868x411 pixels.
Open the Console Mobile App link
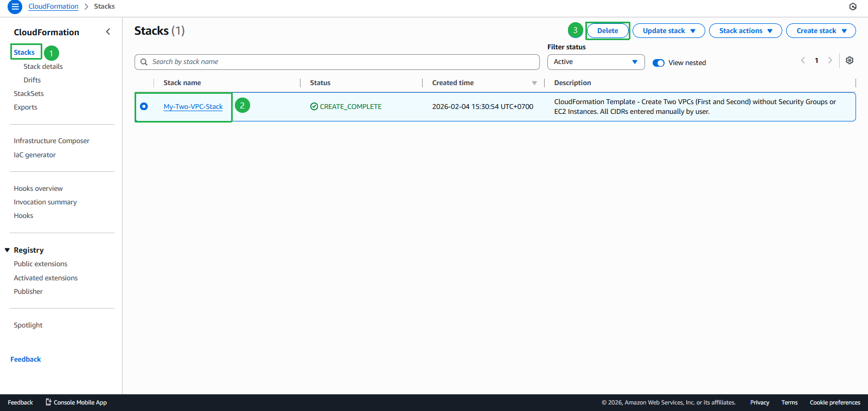tap(80, 402)
